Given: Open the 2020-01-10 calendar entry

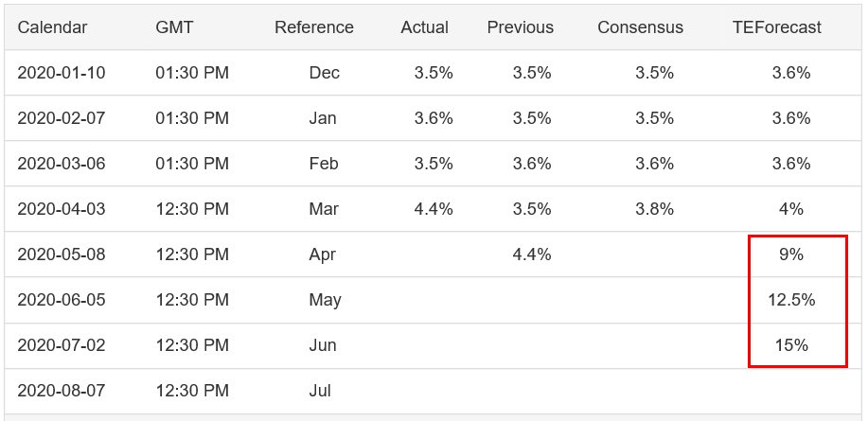Looking at the screenshot, I should [x=62, y=73].
